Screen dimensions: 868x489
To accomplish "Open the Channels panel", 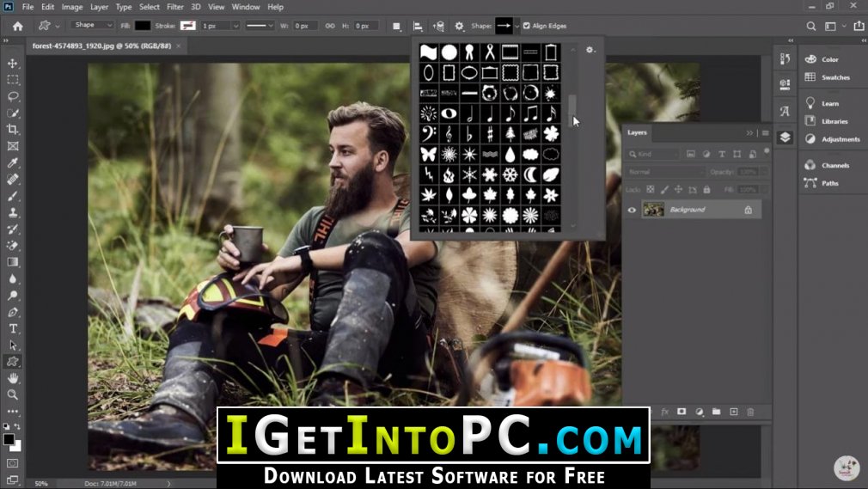I will [834, 165].
